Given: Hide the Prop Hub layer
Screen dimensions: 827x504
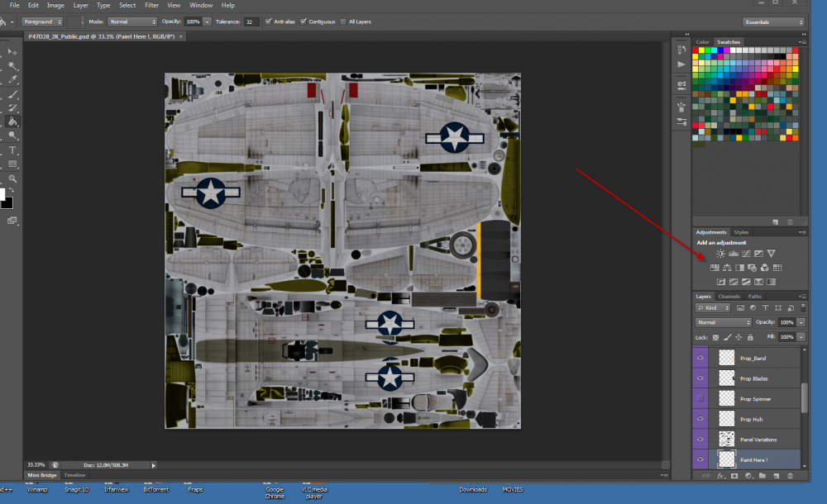Looking at the screenshot, I should tap(700, 419).
